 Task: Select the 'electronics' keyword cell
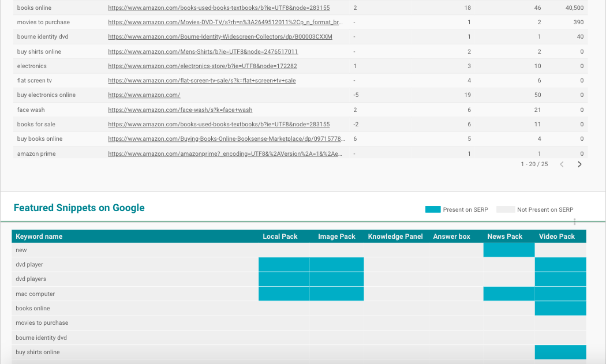32,66
